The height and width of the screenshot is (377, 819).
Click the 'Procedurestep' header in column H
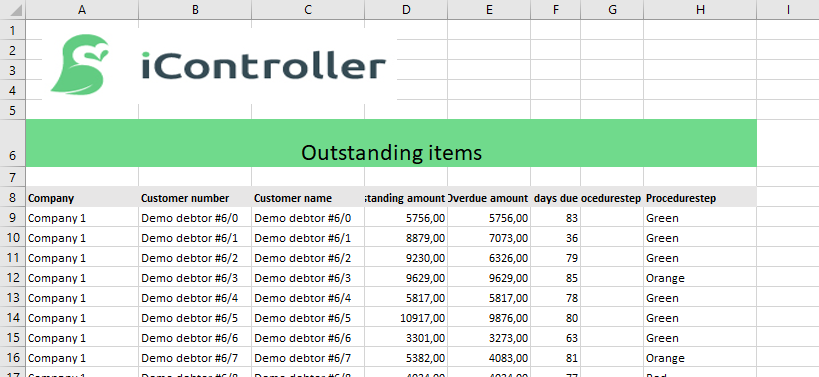tap(700, 197)
